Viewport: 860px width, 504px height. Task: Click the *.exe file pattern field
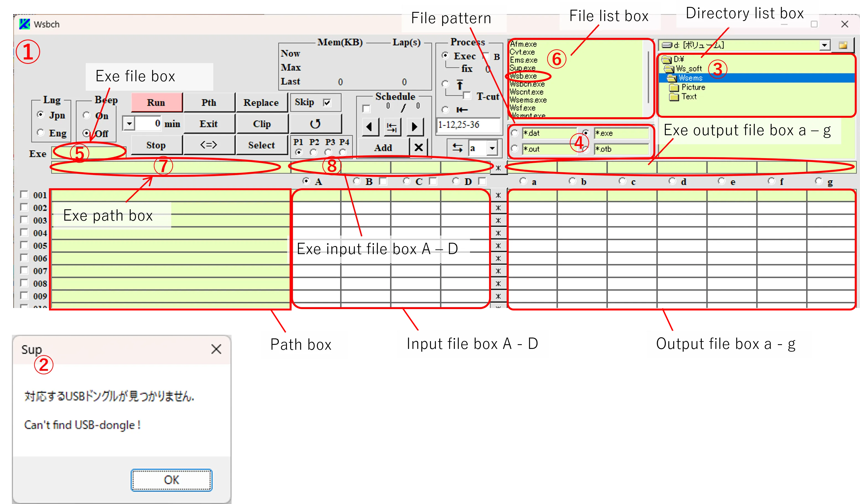(x=621, y=133)
